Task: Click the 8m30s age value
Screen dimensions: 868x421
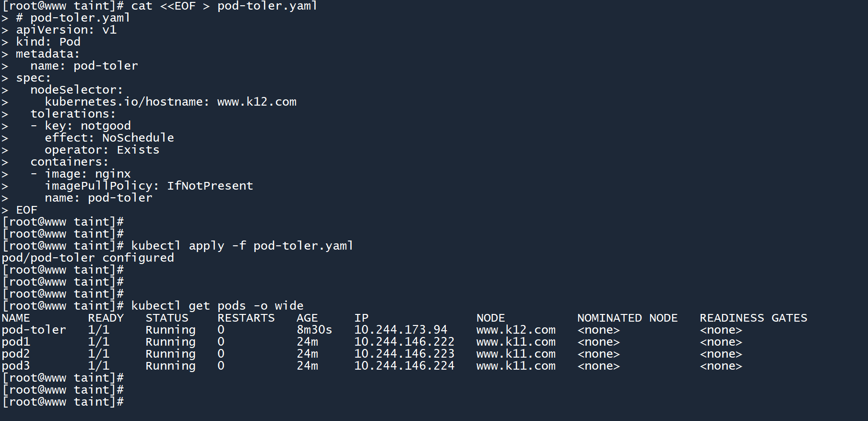Action: [314, 330]
